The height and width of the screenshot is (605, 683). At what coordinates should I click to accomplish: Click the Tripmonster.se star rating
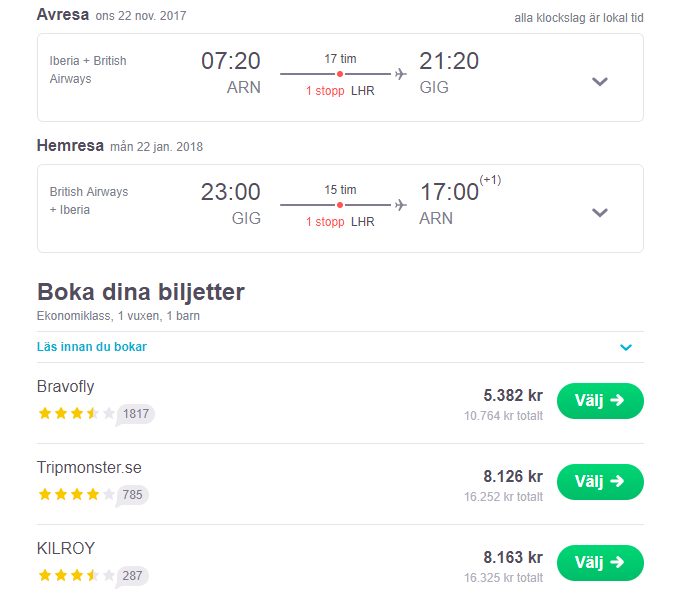pyautogui.click(x=76, y=494)
